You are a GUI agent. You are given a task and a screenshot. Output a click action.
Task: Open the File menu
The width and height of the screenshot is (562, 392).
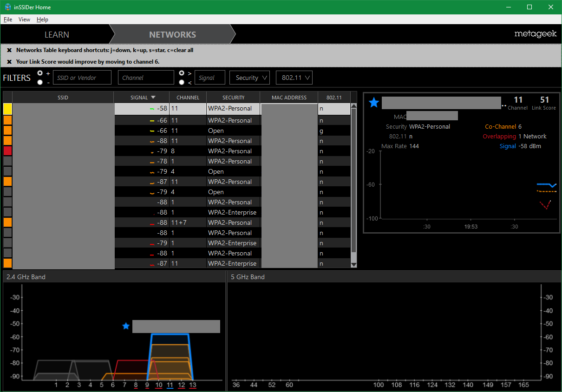(8, 20)
